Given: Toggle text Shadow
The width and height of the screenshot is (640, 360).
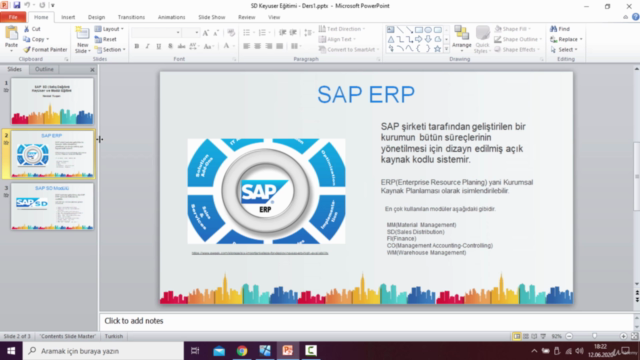Looking at the screenshot, I should click(x=170, y=47).
